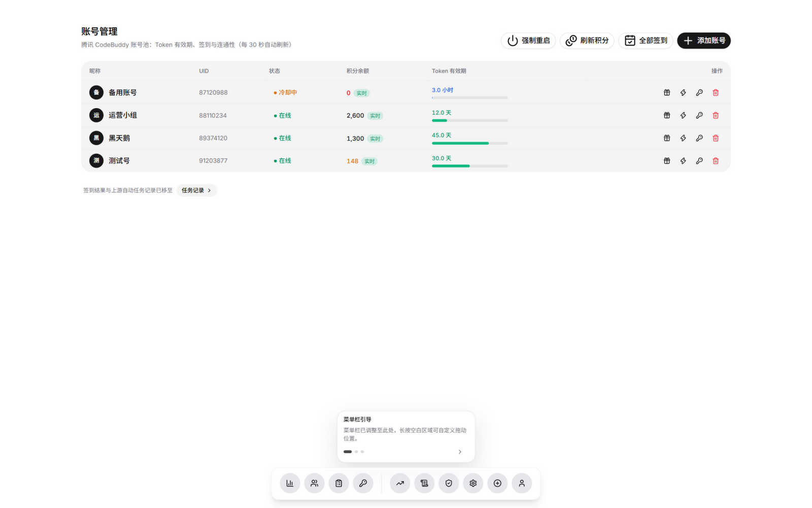Click the single person profile icon in the dock

(522, 483)
